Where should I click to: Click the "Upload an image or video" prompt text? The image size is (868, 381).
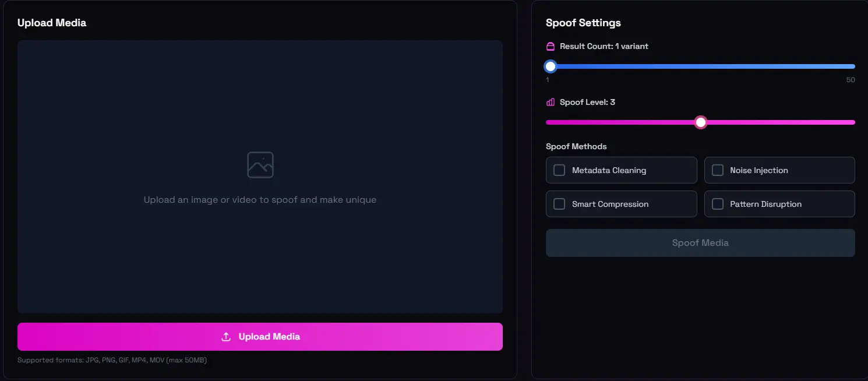(x=260, y=200)
